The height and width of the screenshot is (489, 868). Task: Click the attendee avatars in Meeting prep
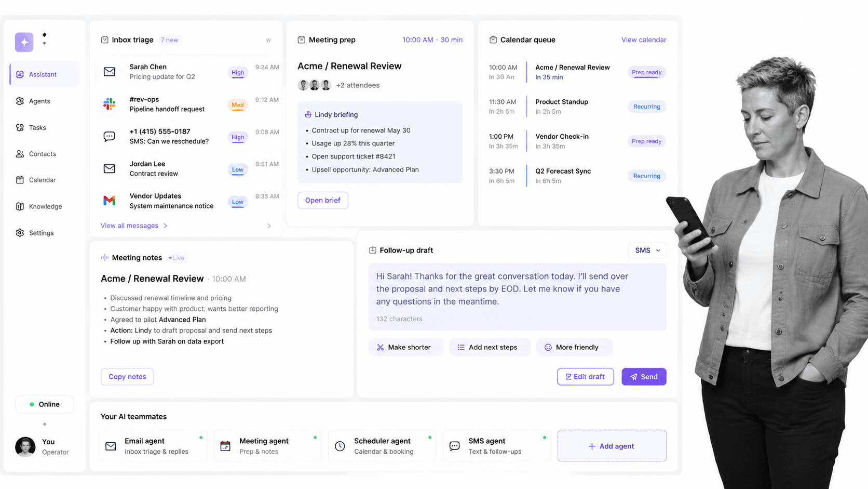pyautogui.click(x=315, y=85)
